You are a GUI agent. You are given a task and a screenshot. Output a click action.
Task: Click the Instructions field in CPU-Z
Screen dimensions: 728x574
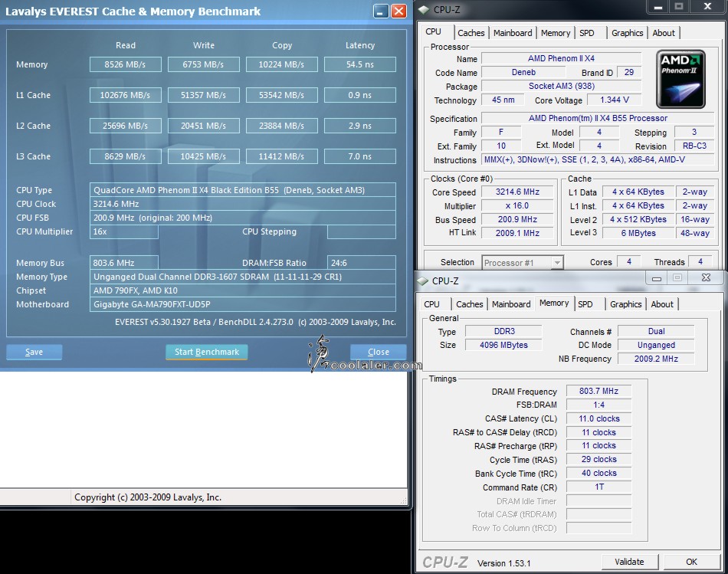(598, 159)
